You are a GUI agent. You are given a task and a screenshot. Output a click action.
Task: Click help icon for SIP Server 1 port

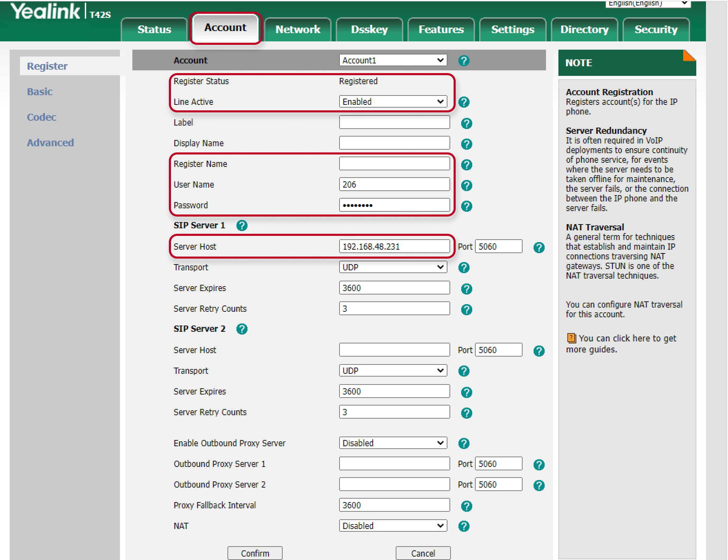coord(539,248)
